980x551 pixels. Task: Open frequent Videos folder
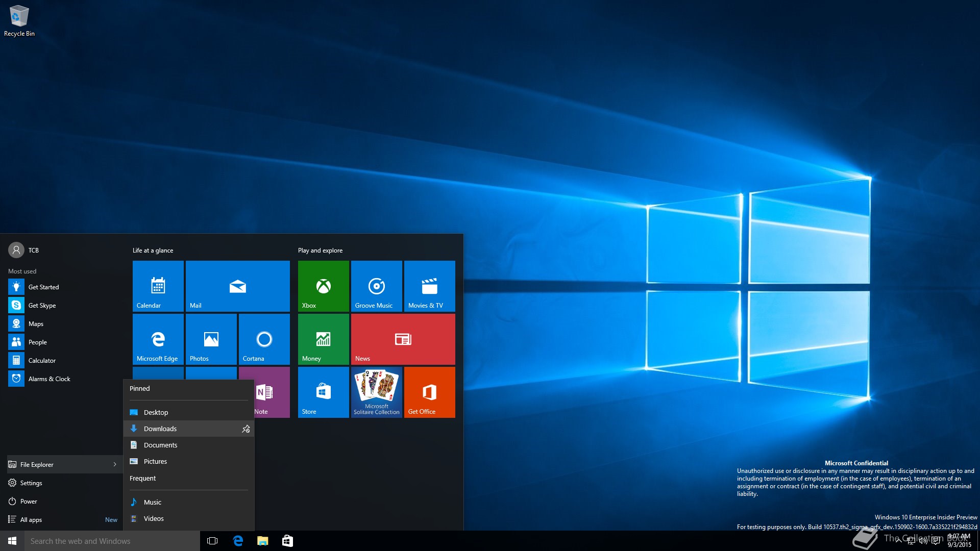click(x=189, y=518)
